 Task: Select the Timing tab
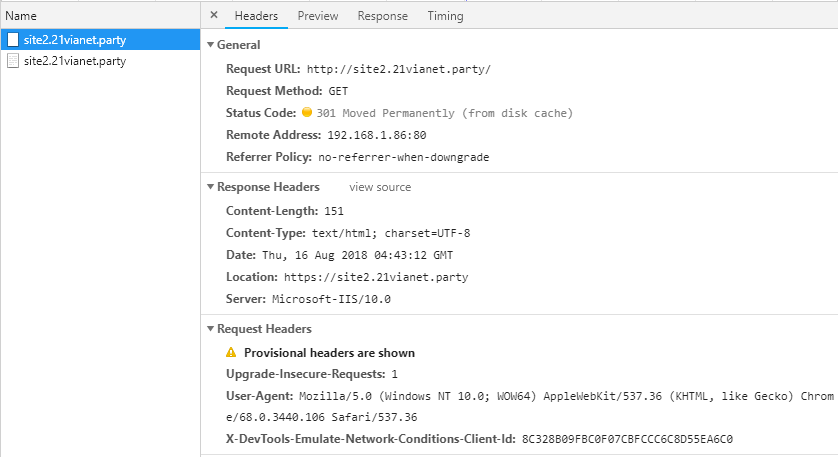point(445,16)
